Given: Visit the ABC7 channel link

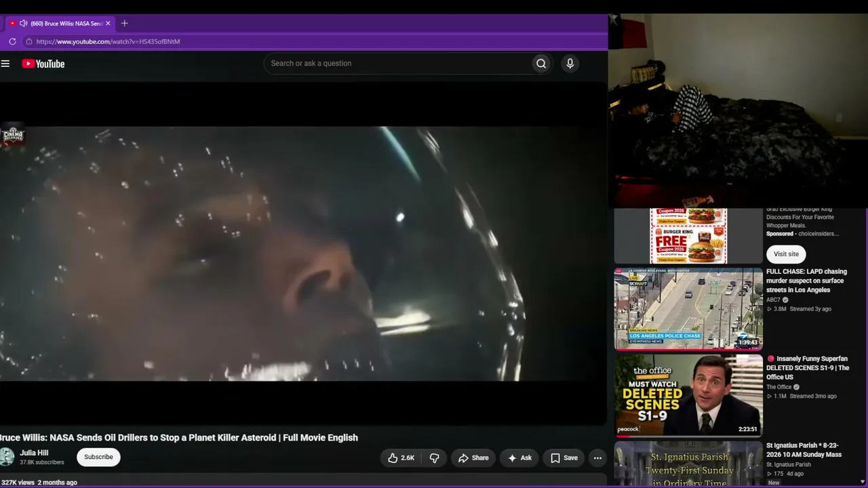Looking at the screenshot, I should click(773, 300).
